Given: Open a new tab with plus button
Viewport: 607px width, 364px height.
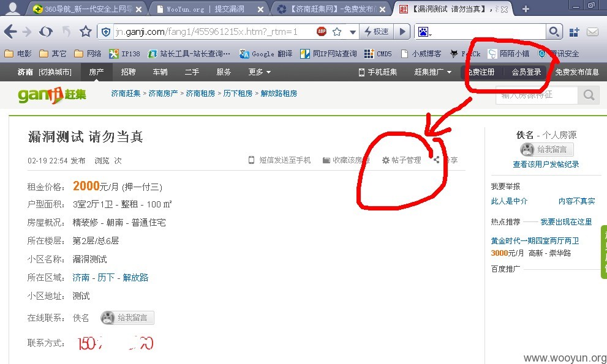Looking at the screenshot, I should point(526,9).
